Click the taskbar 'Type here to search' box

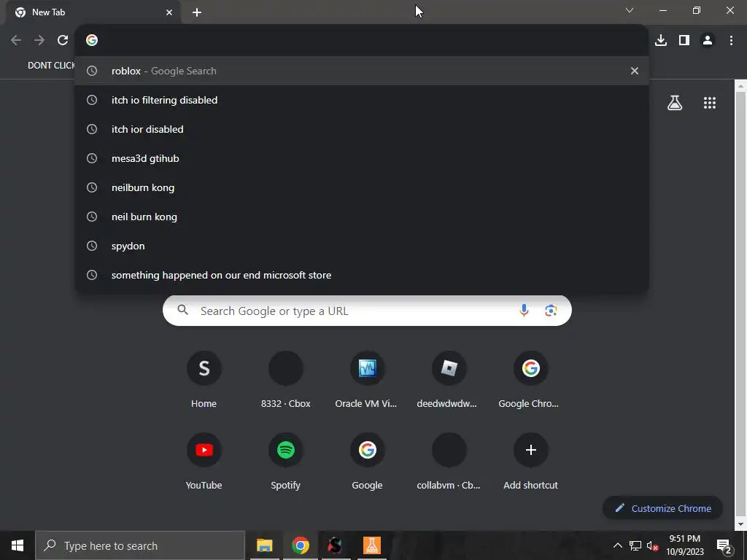140,545
